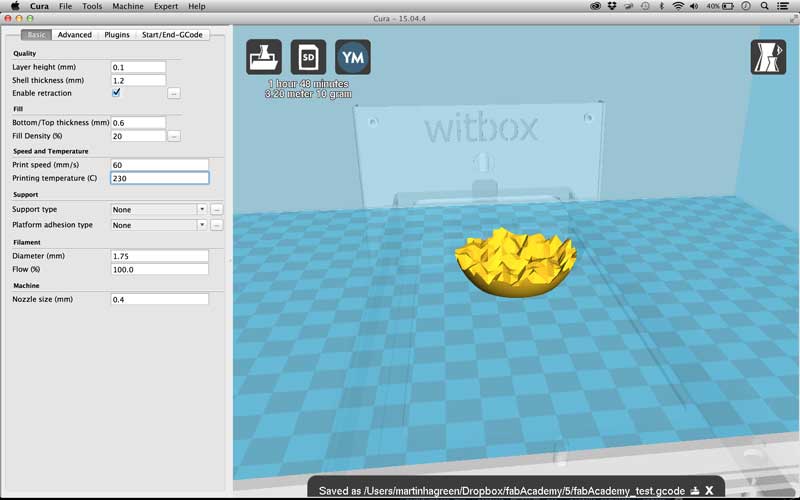Viewport: 800px width, 500px height.
Task: Click the eject icon in the saved notification
Action: 694,490
